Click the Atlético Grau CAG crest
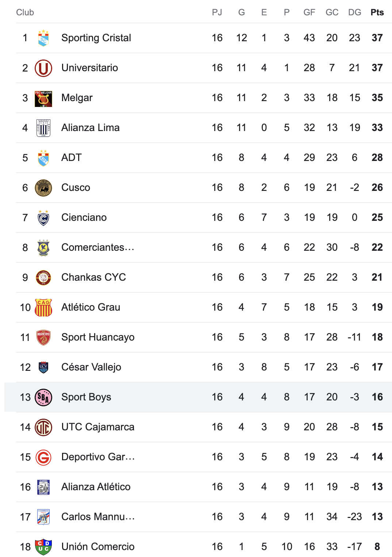 [43, 307]
